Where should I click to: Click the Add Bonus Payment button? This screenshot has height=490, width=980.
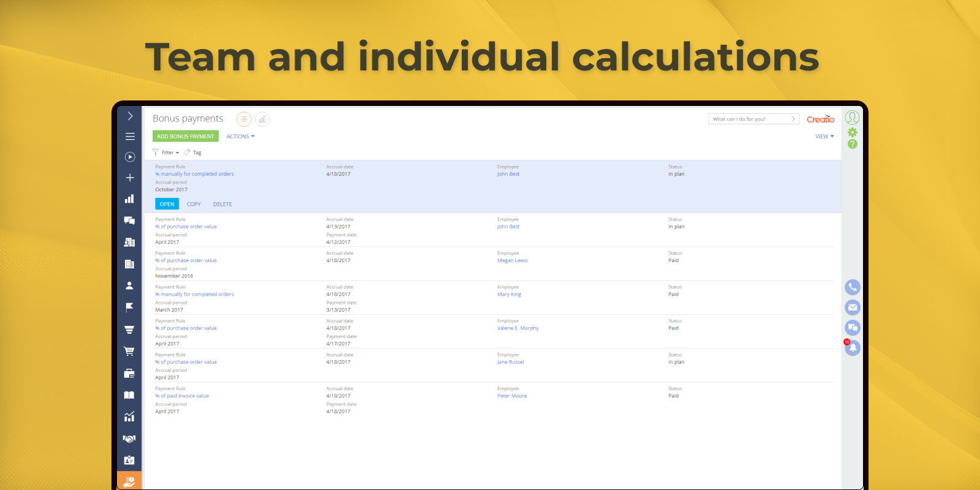(x=186, y=137)
